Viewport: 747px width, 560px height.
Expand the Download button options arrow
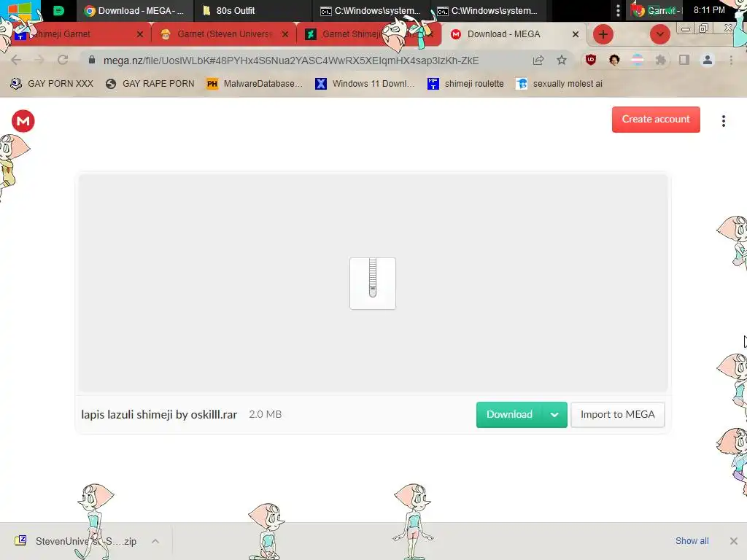[554, 415]
